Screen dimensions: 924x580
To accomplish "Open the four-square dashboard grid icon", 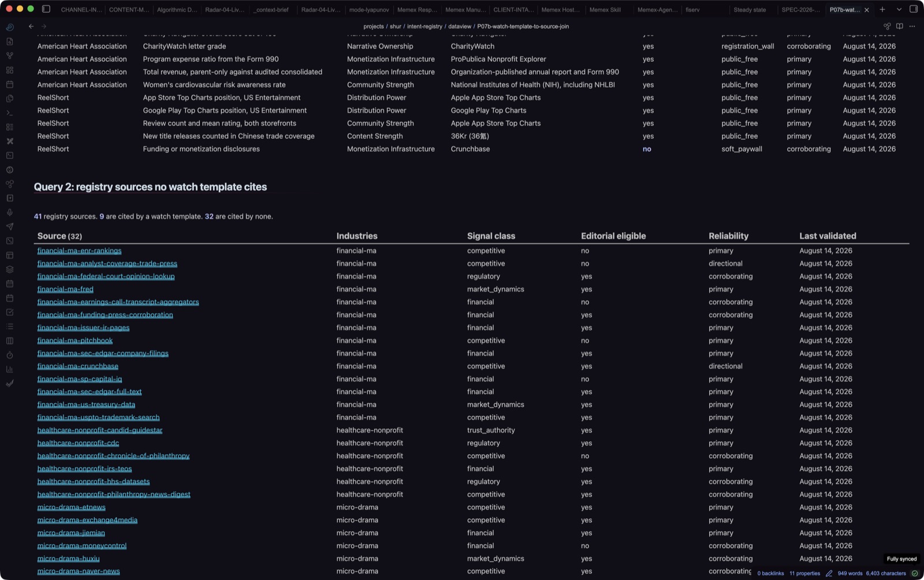I will tap(10, 70).
